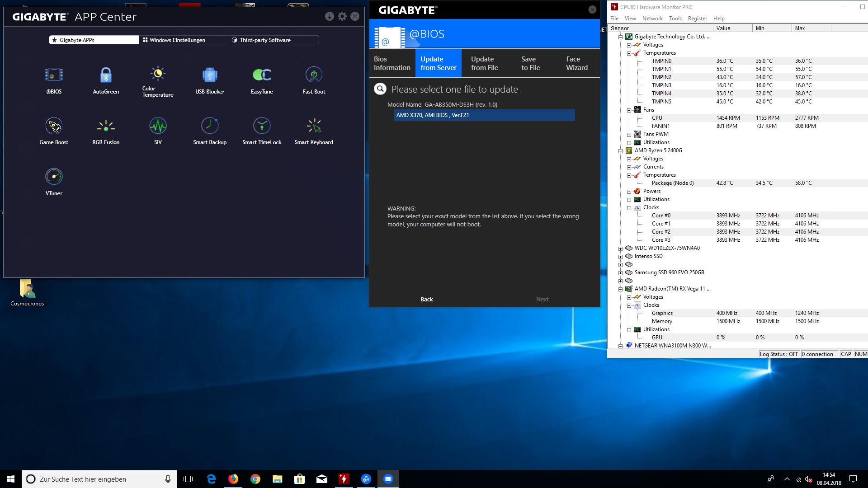868x488 pixels.
Task: Open the EasyTune application icon
Action: 262,75
